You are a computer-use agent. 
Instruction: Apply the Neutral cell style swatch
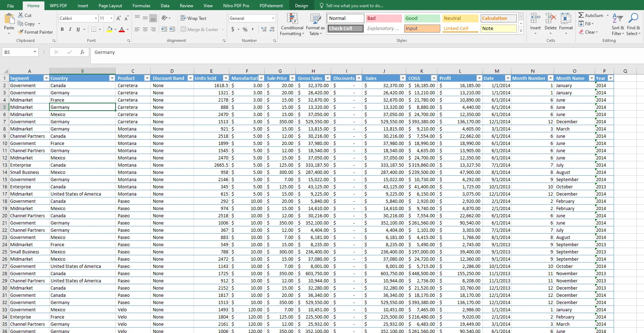coord(460,18)
